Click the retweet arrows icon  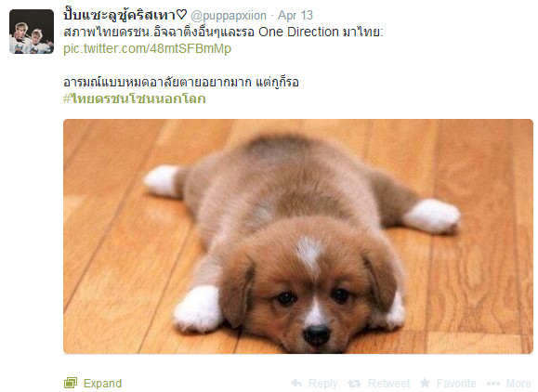[354, 383]
